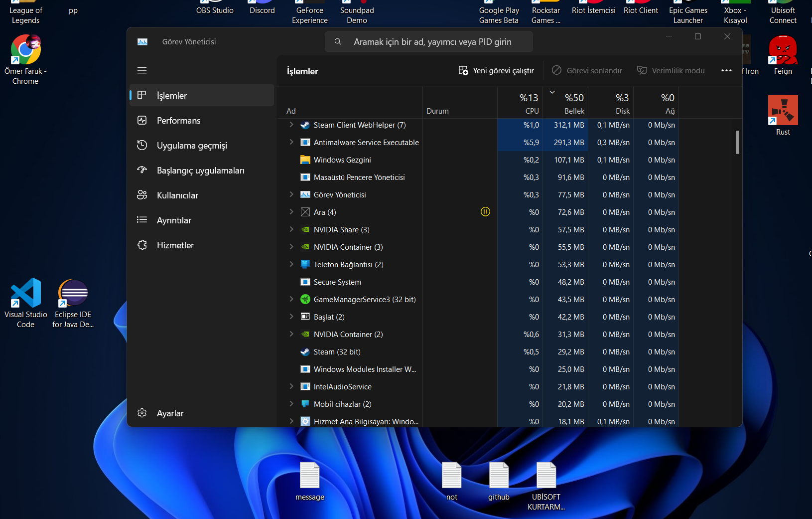The image size is (812, 519).
Task: Switch to the Performans page
Action: (202, 120)
